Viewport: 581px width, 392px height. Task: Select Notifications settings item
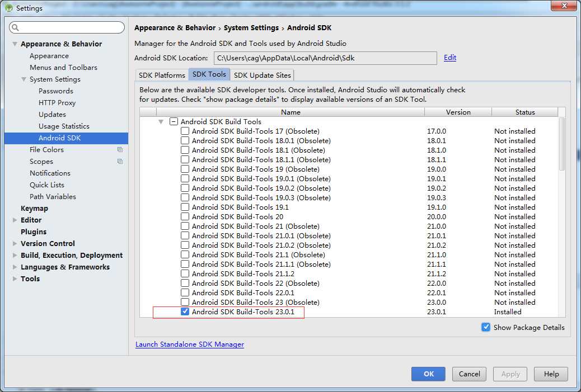coord(50,173)
